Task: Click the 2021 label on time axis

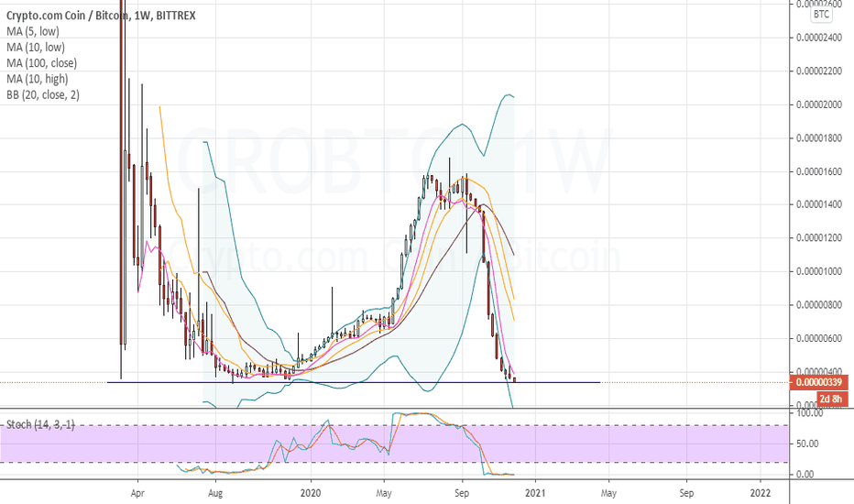Action: tap(535, 493)
